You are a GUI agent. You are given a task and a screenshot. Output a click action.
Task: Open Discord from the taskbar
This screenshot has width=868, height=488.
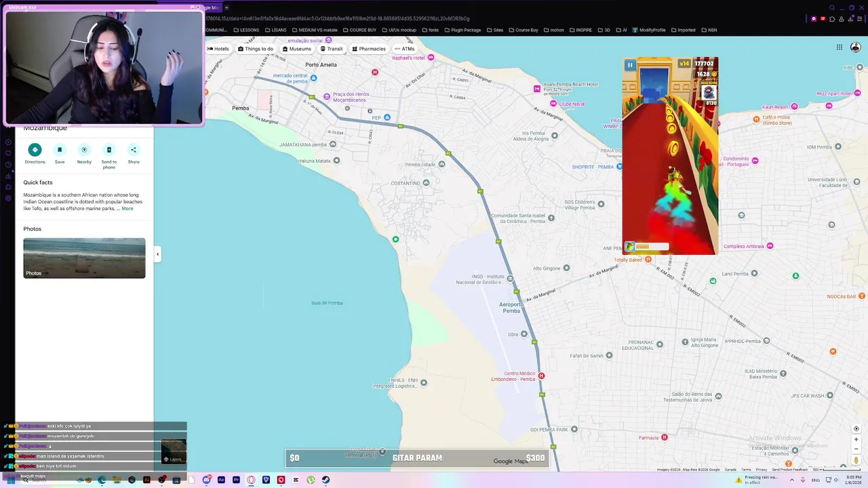206,480
